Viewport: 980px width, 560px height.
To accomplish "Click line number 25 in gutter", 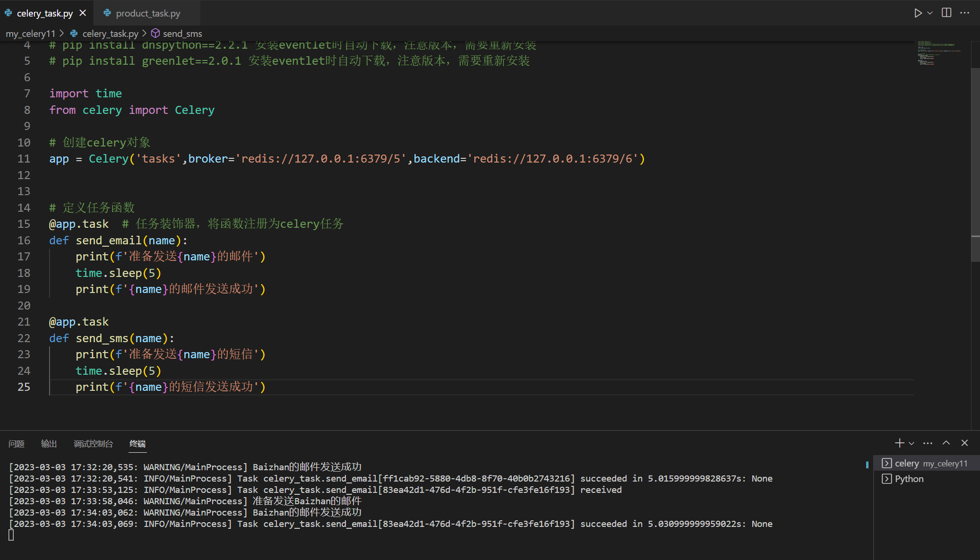I will pyautogui.click(x=24, y=387).
